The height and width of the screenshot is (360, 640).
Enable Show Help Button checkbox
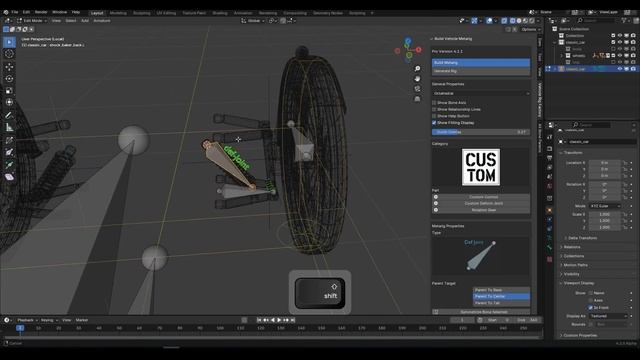[x=434, y=116]
